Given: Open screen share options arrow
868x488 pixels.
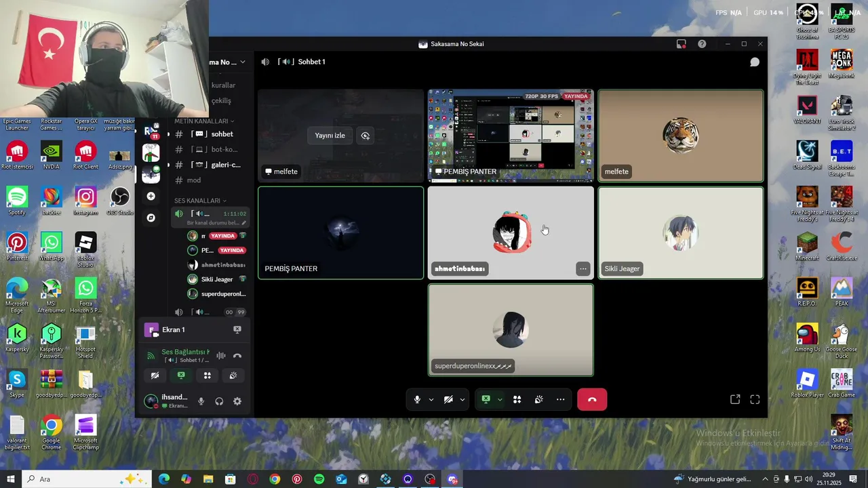Looking at the screenshot, I should 500,400.
